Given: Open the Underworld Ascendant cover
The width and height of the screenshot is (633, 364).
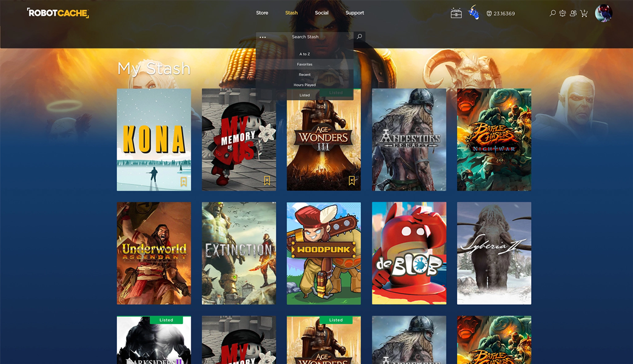Looking at the screenshot, I should [154, 253].
